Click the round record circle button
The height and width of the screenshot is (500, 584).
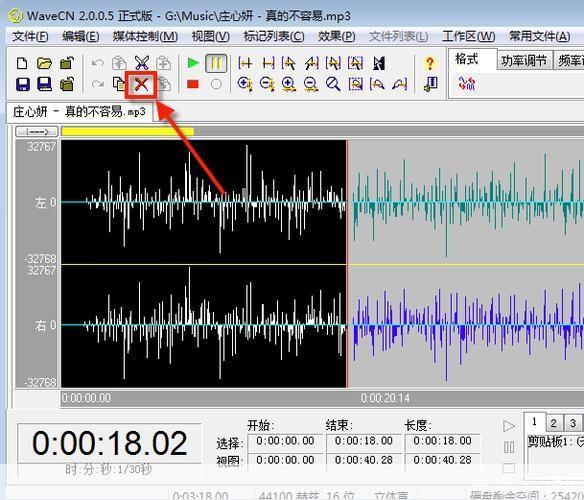216,84
